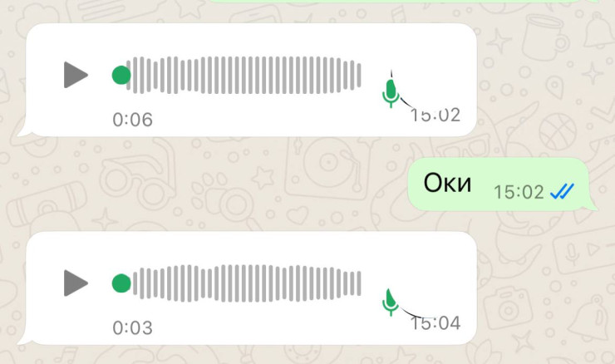Click the blue double-check read receipt
Image resolution: width=615 pixels, height=364 pixels.
click(562, 191)
